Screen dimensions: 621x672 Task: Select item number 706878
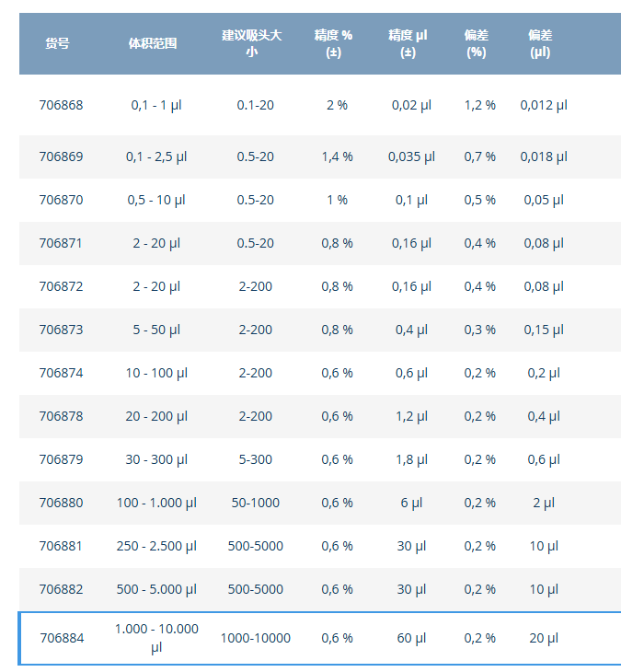(x=61, y=416)
